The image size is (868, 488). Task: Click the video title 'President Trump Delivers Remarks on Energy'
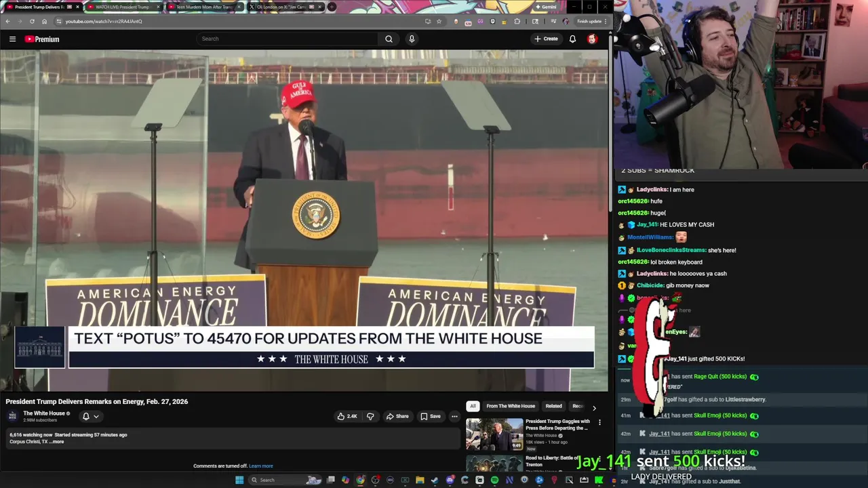click(x=97, y=401)
